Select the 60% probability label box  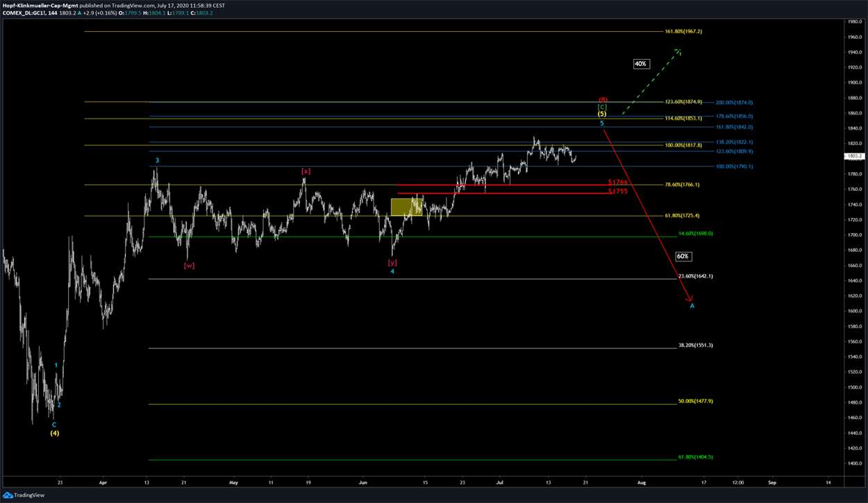pyautogui.click(x=683, y=257)
